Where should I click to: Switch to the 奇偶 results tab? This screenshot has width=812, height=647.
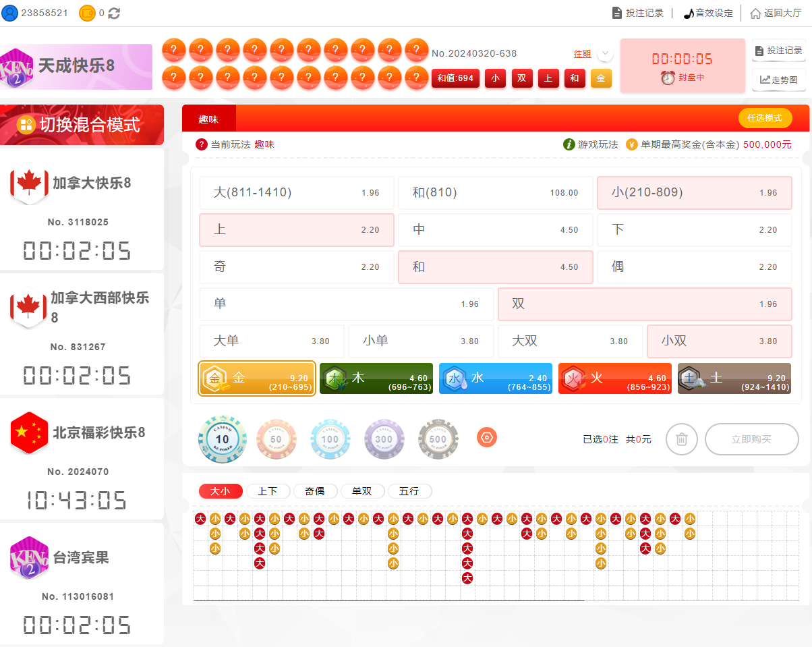[x=315, y=491]
